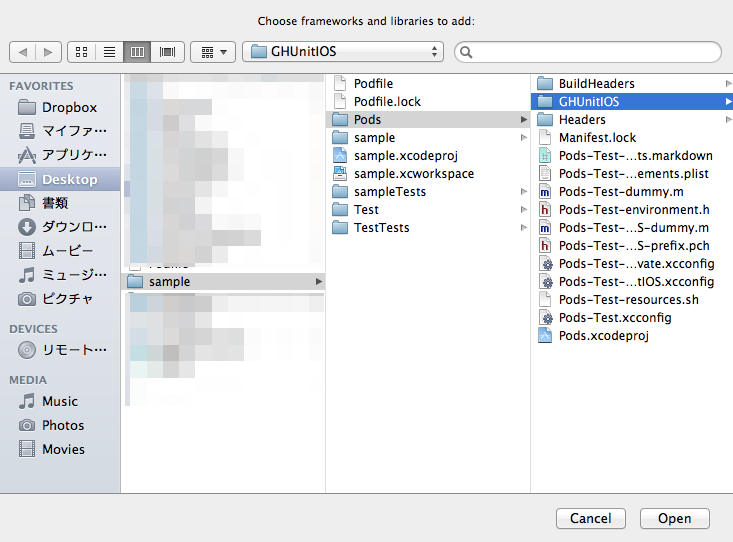Select Pods-Test-resources.sh file

point(632,300)
